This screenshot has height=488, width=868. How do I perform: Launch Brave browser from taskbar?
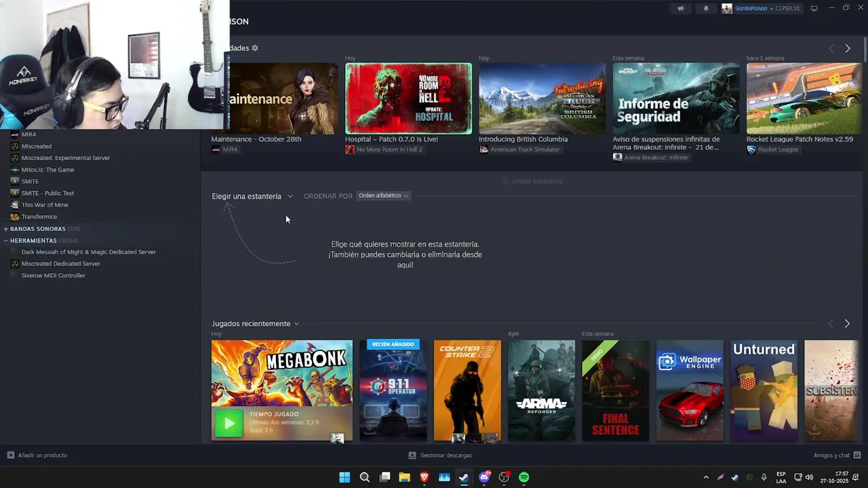[x=425, y=477]
